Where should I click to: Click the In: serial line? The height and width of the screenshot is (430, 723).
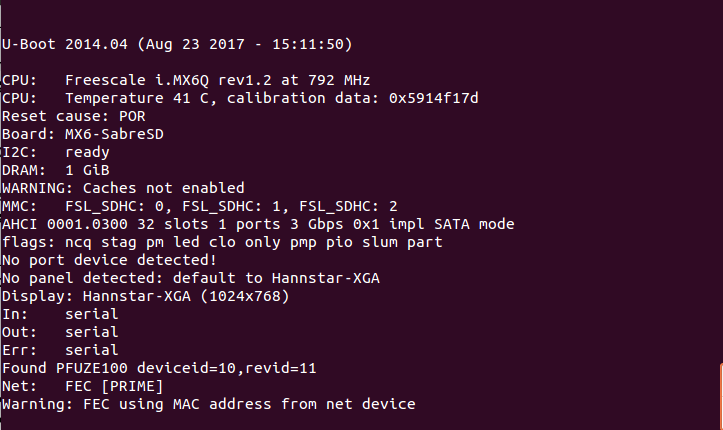[x=60, y=314]
